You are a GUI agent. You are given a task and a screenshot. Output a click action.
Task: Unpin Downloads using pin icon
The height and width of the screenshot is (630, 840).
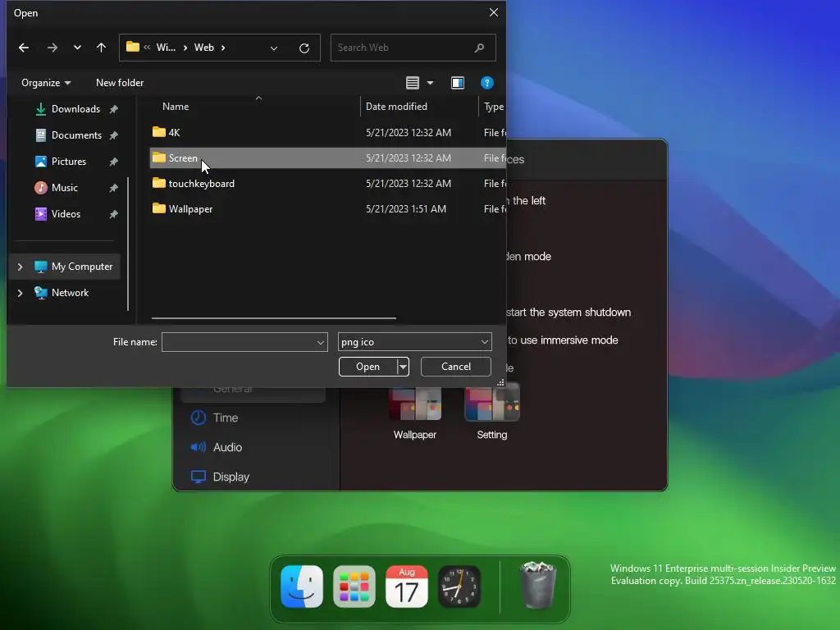pyautogui.click(x=113, y=109)
